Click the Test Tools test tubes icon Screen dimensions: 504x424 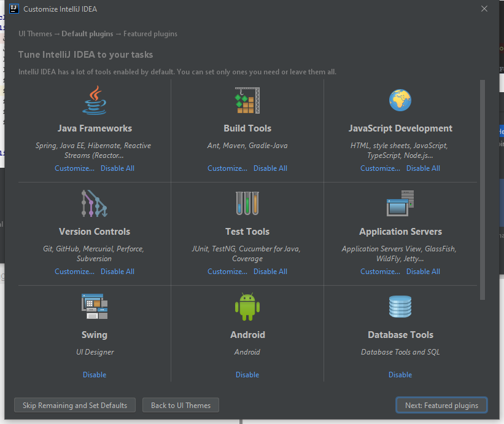click(247, 203)
